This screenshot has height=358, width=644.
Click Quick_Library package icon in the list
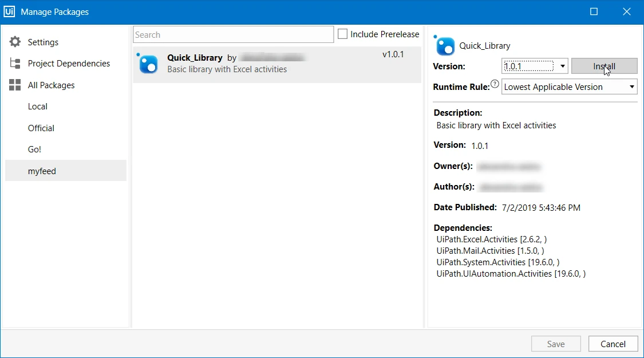148,64
